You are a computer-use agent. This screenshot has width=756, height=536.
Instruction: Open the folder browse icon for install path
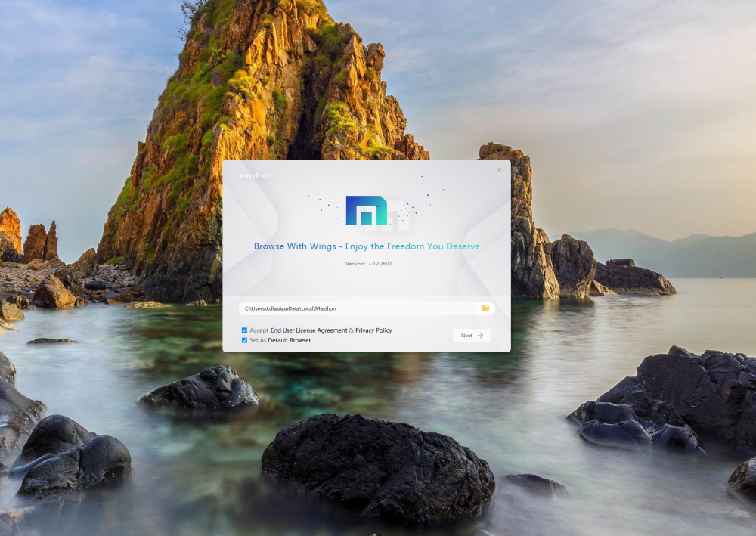(485, 308)
